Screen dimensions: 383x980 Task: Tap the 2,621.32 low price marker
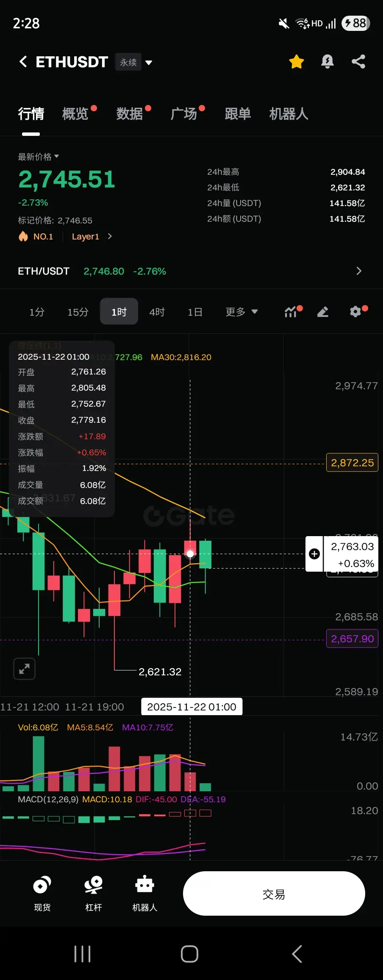(160, 672)
